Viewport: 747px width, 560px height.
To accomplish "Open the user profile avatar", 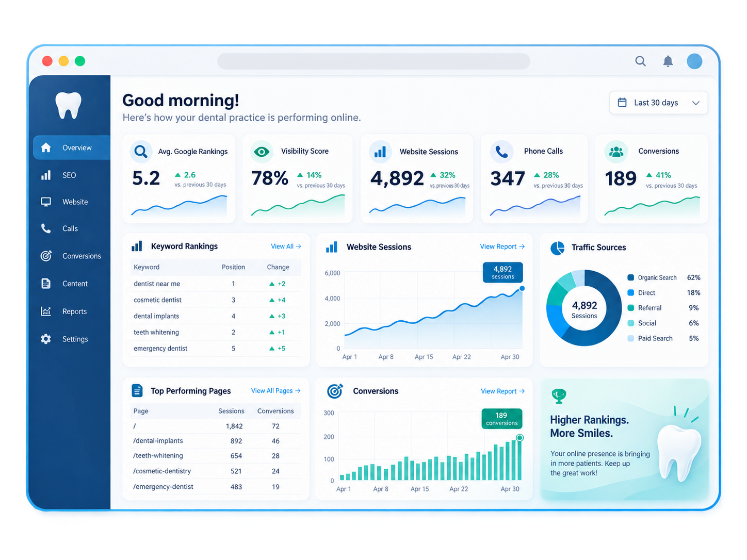I will (694, 61).
